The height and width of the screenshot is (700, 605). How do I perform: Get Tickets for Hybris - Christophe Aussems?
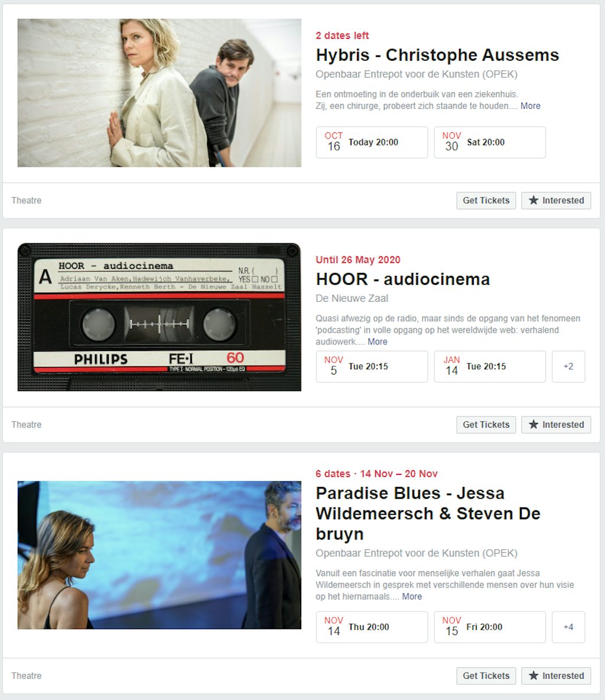pos(486,200)
